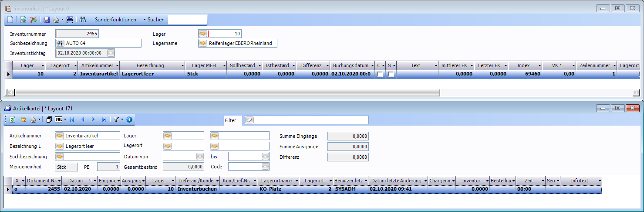Click the save (floppy disk) icon in Inventurliste
This screenshot has width=644, height=212.
[x=47, y=20]
